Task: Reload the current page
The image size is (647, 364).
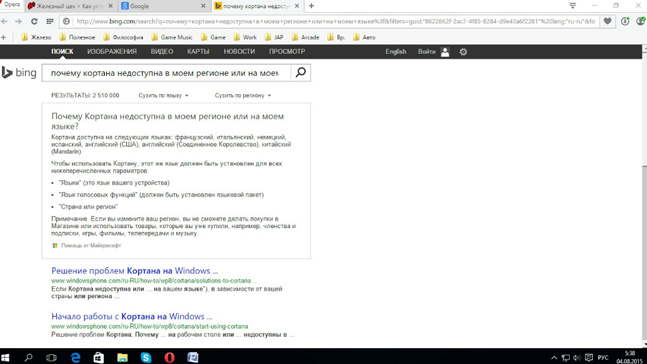Action: pyautogui.click(x=34, y=21)
